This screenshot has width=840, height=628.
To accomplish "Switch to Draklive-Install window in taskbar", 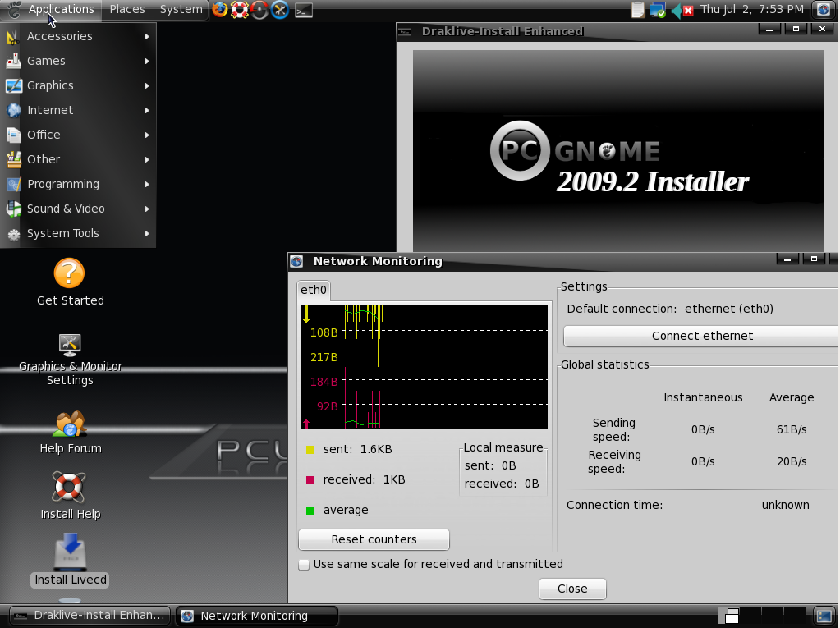I will tap(90, 615).
